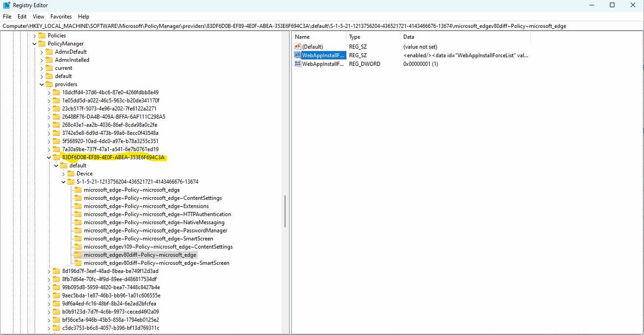Collapse the PolicyManager key
Screen dimensions: 644x335
pos(35,43)
